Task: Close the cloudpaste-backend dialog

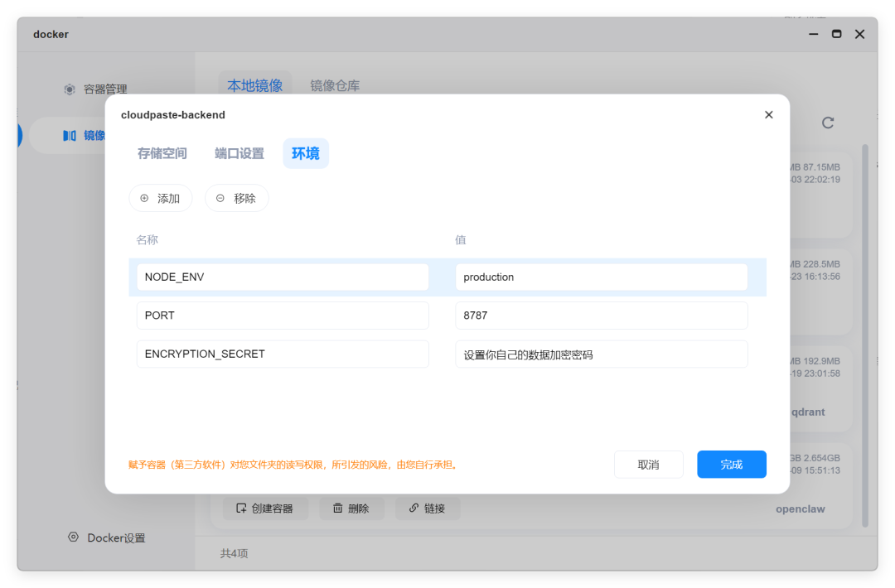Action: tap(768, 114)
